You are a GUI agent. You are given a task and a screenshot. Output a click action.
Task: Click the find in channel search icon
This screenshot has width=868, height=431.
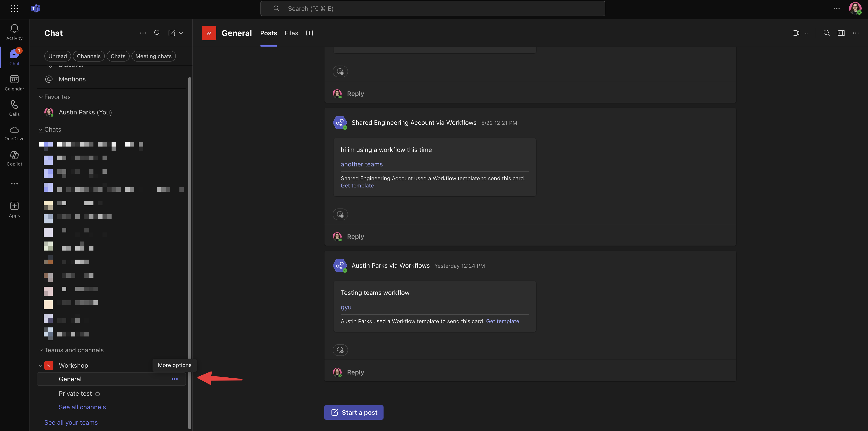coord(827,33)
